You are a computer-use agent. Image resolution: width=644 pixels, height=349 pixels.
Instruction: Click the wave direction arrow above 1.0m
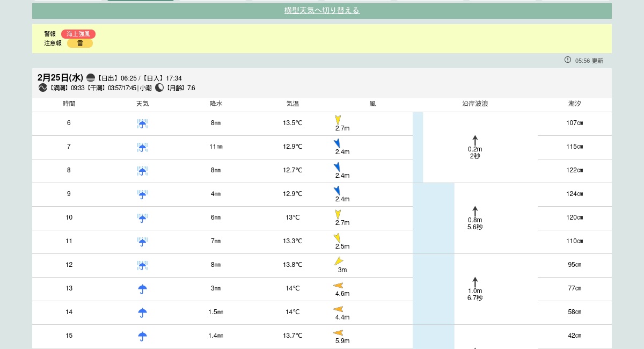475,282
